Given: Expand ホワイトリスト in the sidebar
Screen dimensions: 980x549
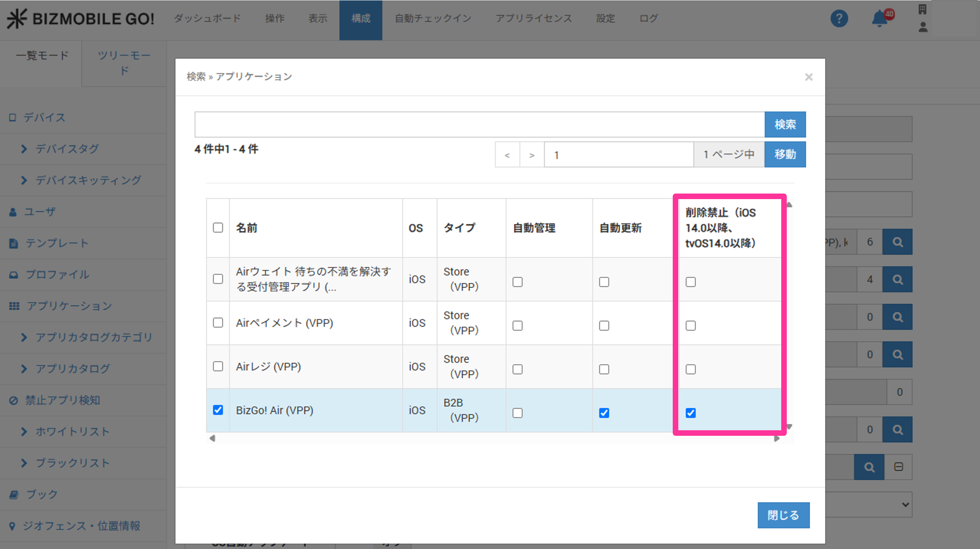Looking at the screenshot, I should click(72, 431).
